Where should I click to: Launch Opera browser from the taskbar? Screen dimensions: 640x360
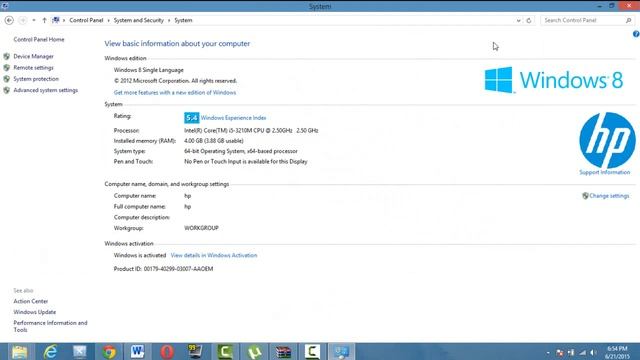[167, 352]
